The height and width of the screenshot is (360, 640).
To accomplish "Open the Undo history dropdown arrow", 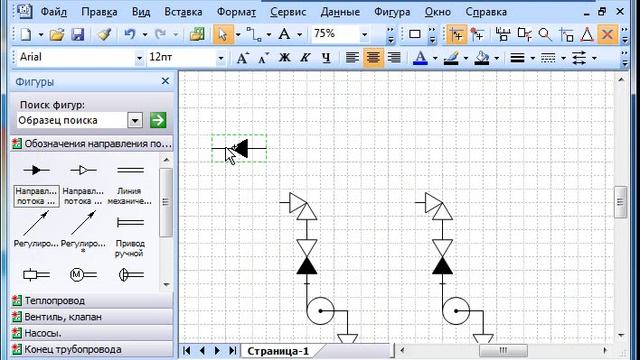I will (144, 34).
